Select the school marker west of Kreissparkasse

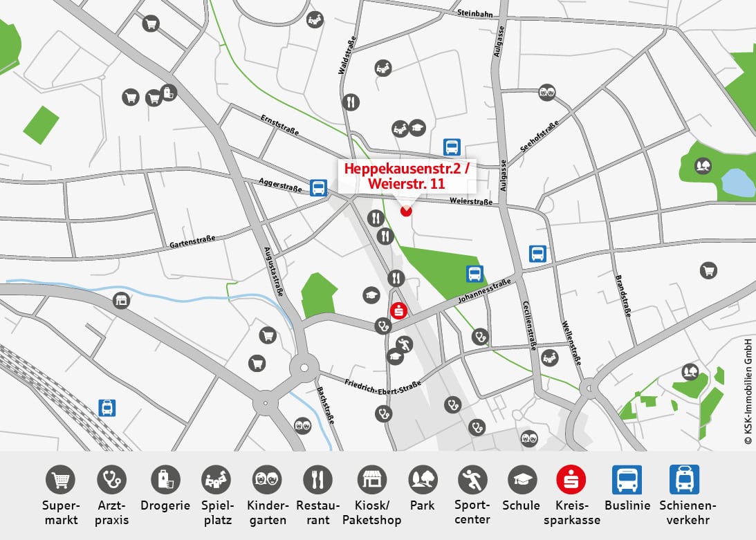pyautogui.click(x=371, y=295)
